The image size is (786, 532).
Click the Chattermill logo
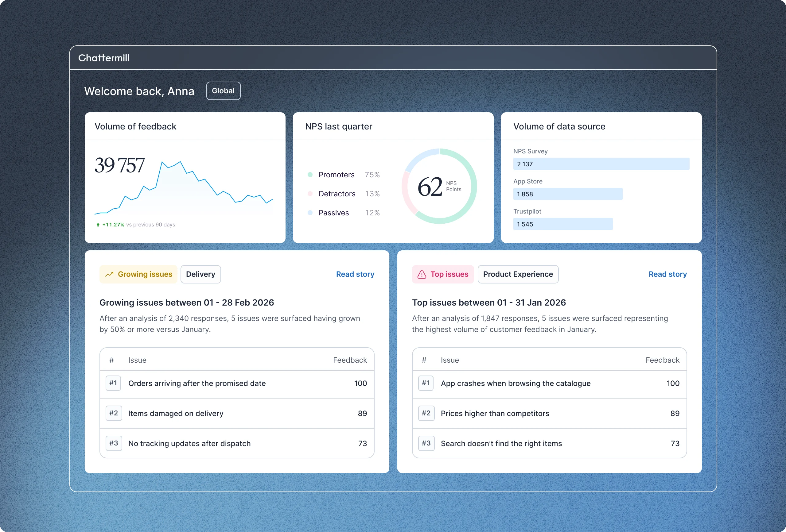point(104,58)
